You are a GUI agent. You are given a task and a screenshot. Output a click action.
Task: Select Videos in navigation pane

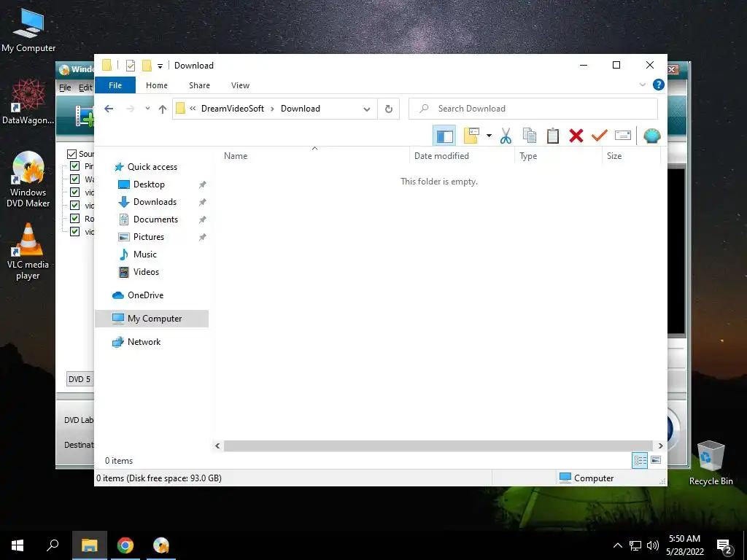(x=146, y=272)
